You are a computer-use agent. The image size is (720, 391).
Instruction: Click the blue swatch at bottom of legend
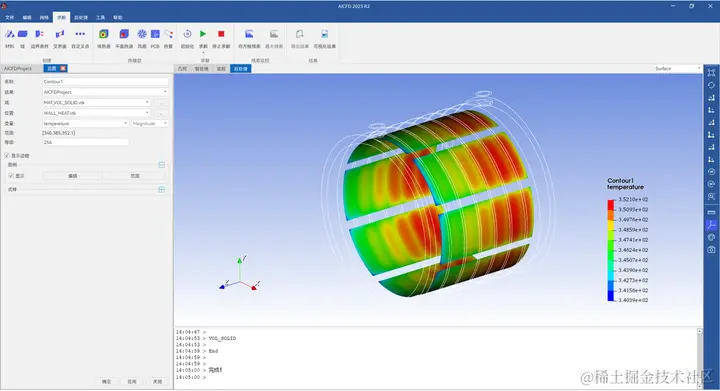click(611, 296)
